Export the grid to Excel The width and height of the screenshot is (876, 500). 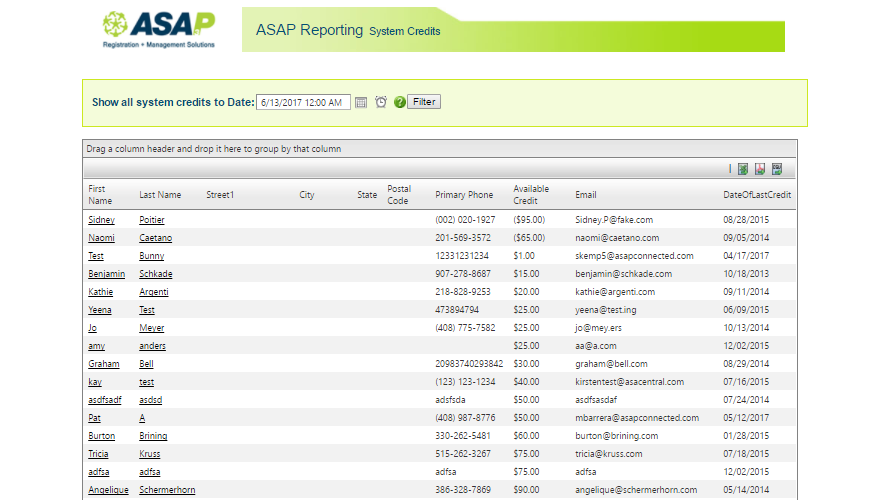tap(743, 169)
